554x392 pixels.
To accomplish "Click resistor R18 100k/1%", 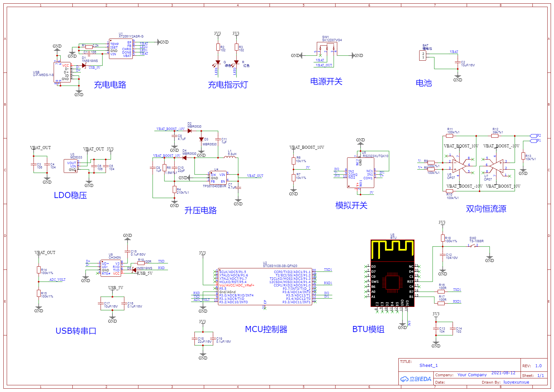I will click(x=443, y=238).
